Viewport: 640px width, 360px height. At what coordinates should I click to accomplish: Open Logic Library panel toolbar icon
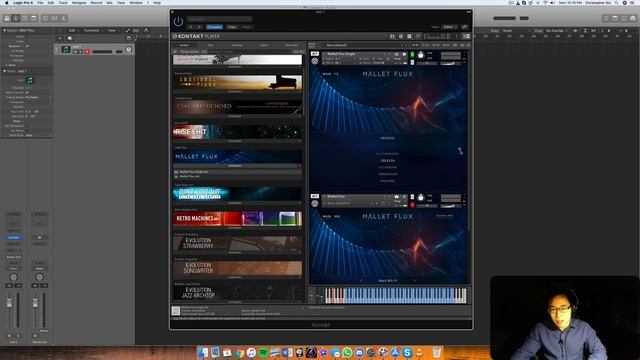pyautogui.click(x=7, y=18)
